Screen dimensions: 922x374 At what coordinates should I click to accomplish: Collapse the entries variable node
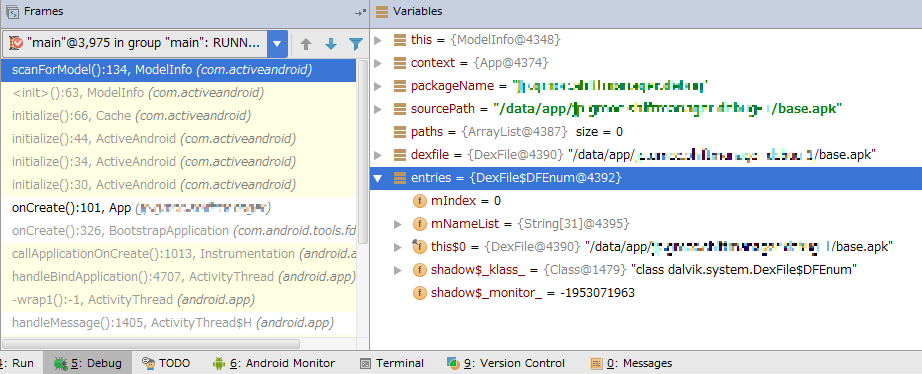pos(378,178)
